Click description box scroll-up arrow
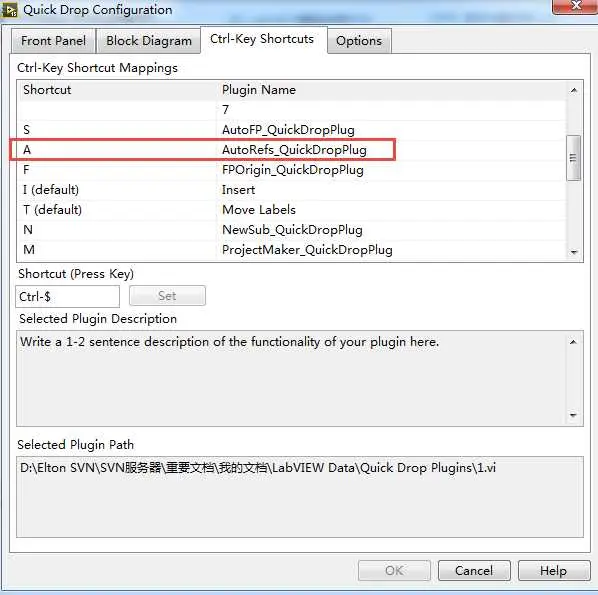This screenshot has width=598, height=595. (x=573, y=342)
